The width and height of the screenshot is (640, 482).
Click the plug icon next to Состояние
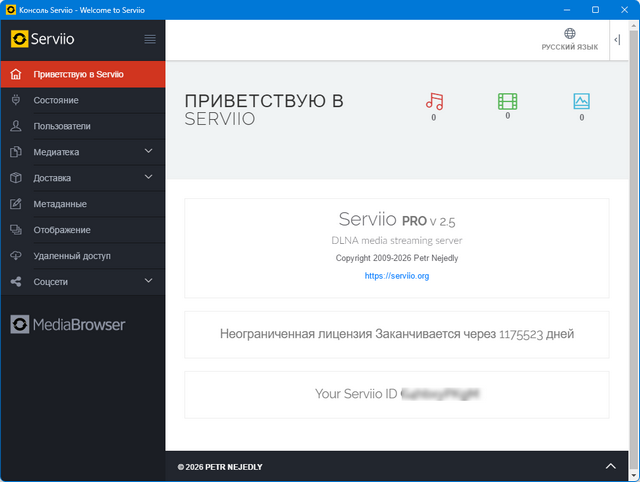pyautogui.click(x=16, y=100)
